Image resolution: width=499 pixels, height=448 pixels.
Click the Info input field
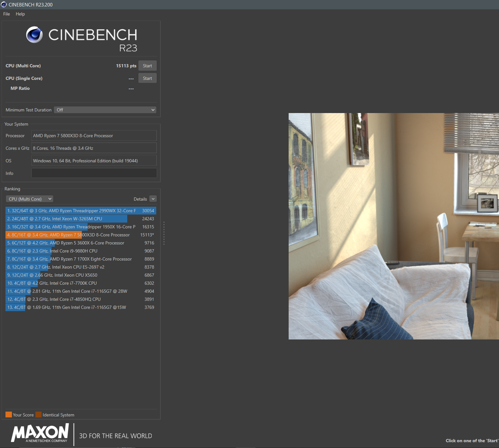[94, 173]
